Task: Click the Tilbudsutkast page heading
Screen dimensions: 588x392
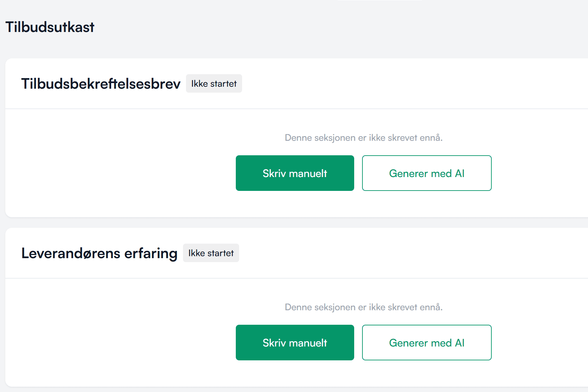Action: [50, 27]
